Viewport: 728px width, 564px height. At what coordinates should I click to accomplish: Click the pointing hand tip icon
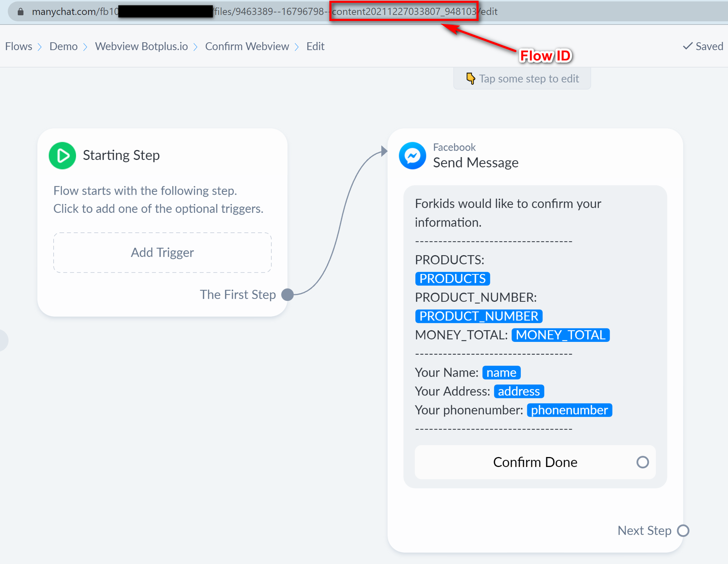470,79
